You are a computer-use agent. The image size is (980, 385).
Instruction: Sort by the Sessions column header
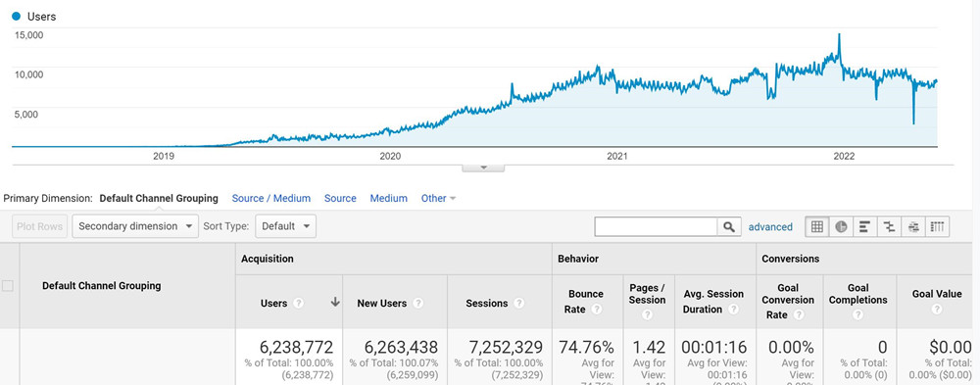click(487, 303)
